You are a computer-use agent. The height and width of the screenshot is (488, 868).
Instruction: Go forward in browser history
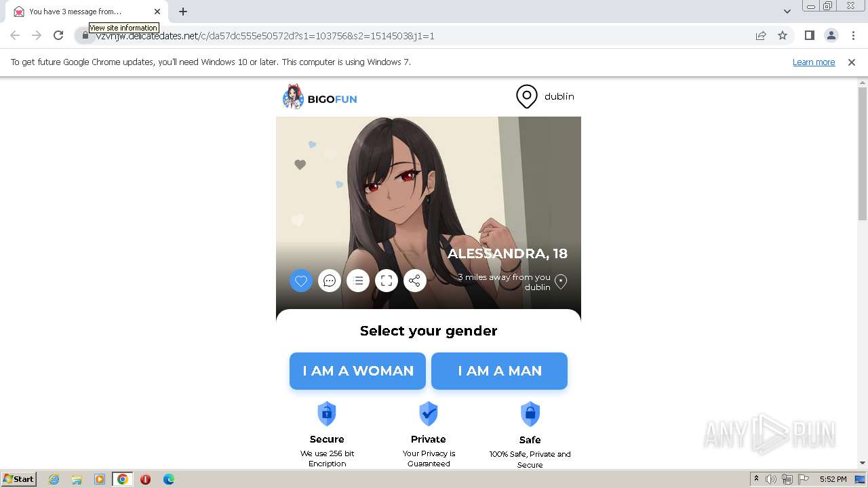tap(37, 35)
